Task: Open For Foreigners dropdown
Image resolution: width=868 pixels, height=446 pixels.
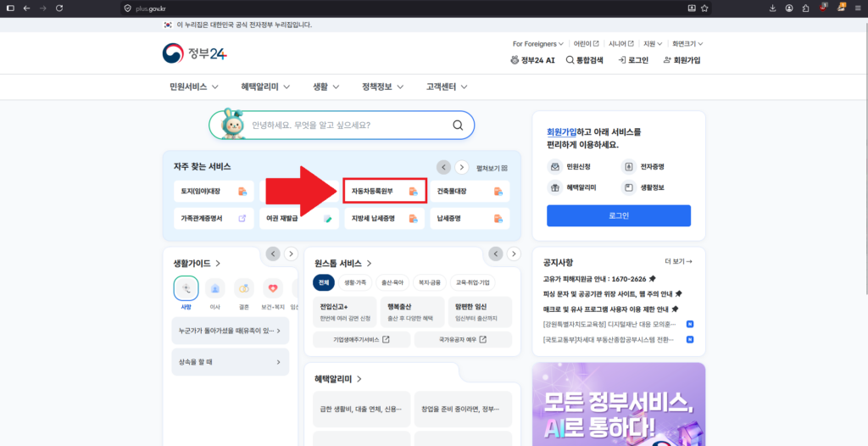Action: (538, 44)
